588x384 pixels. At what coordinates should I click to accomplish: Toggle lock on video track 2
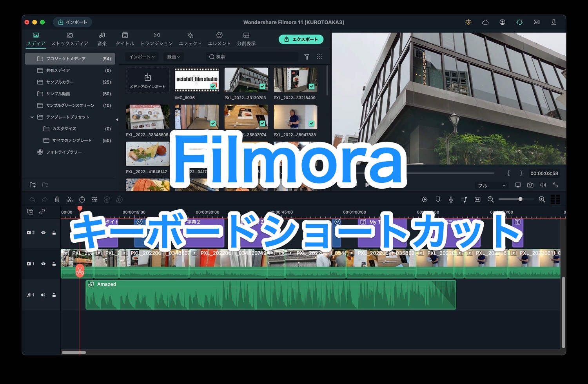[x=54, y=233]
